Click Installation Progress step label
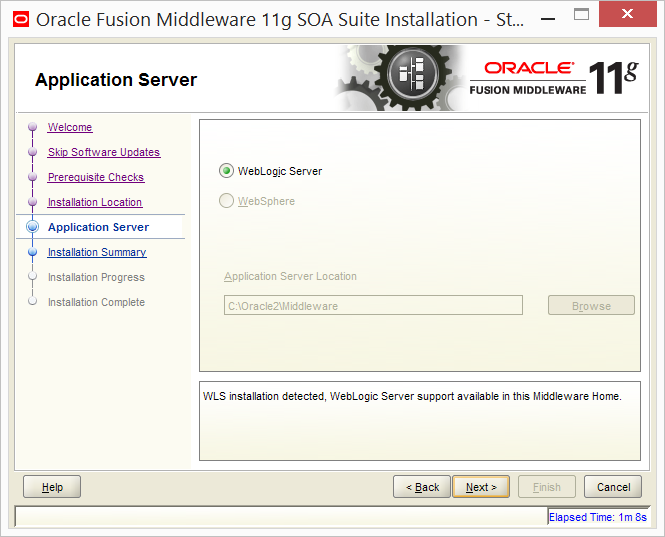Image resolution: width=665 pixels, height=537 pixels. click(96, 277)
